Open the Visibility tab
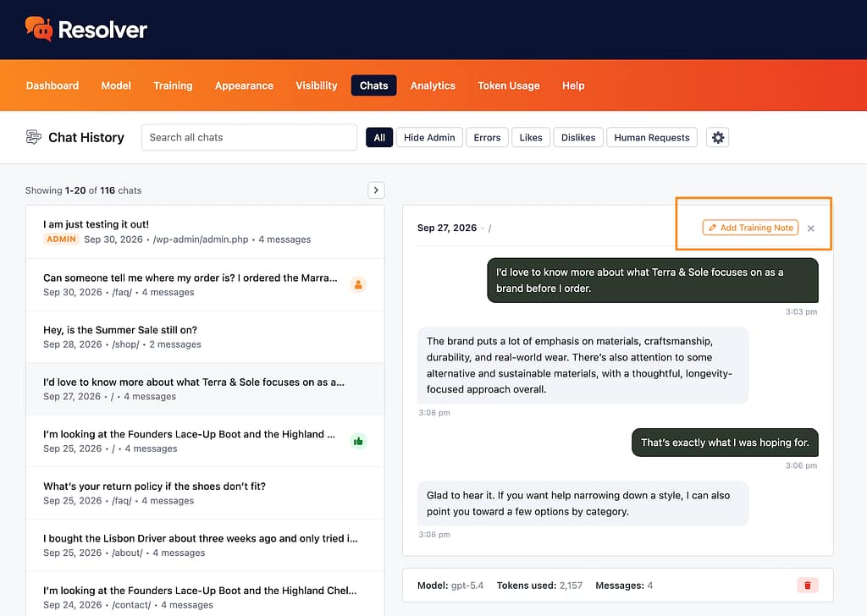867x616 pixels. (317, 85)
